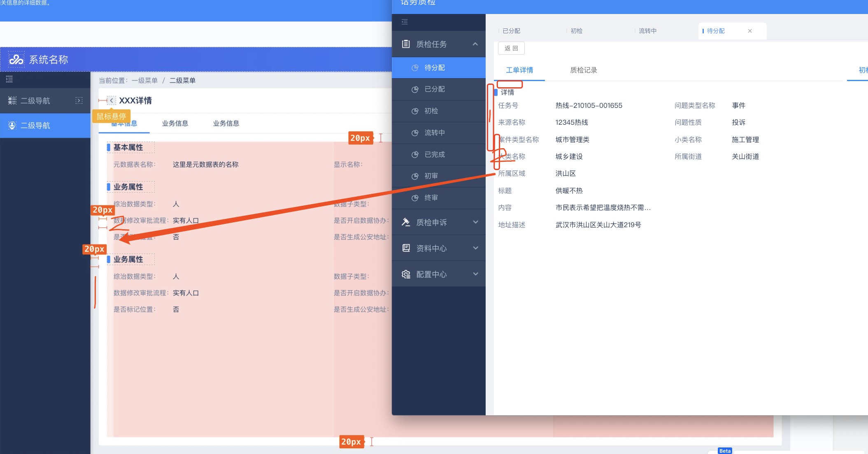Click the 质检任务 menu icon

[407, 44]
